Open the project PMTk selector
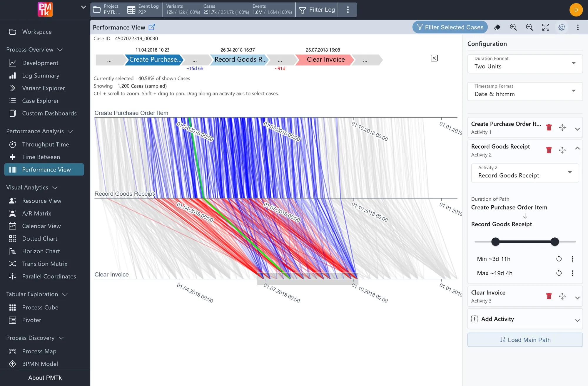Image resolution: width=588 pixels, height=386 pixels. pyautogui.click(x=107, y=10)
